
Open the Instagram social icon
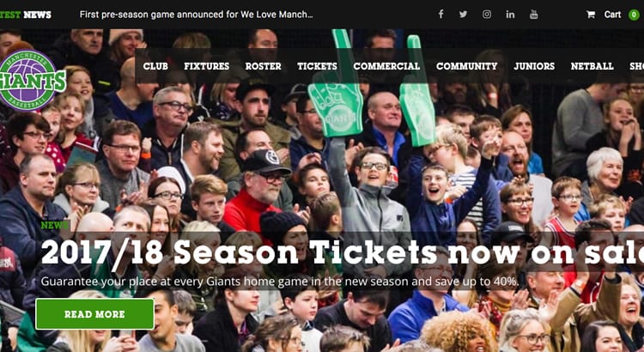click(x=487, y=15)
